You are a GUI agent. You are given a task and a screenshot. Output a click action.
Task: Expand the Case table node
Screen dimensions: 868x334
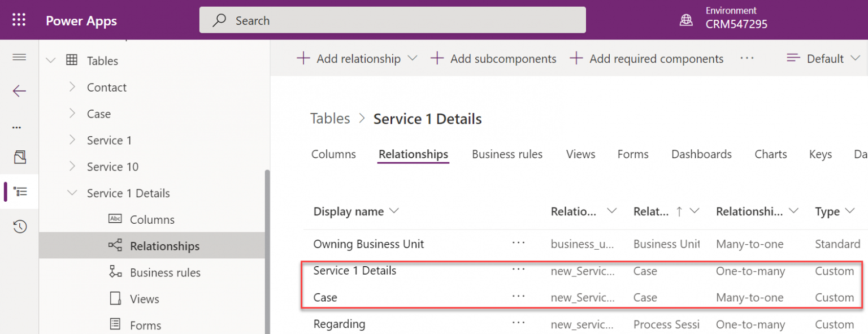point(72,113)
